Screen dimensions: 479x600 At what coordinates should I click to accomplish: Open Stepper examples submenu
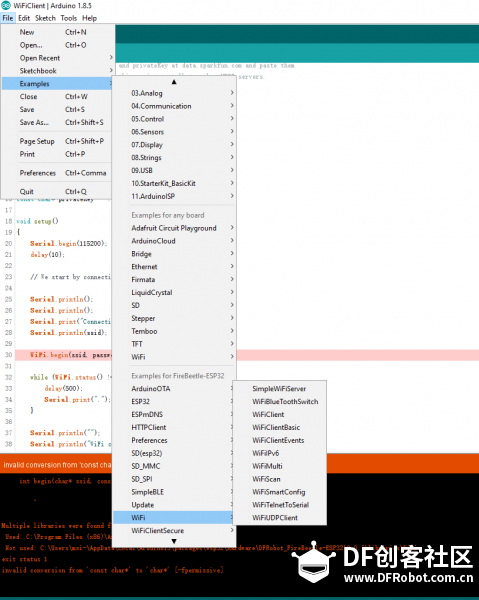[x=174, y=318]
